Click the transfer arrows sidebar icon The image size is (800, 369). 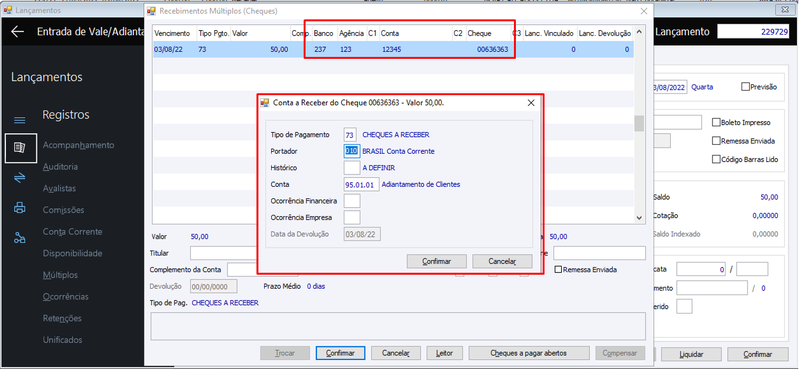[19, 178]
